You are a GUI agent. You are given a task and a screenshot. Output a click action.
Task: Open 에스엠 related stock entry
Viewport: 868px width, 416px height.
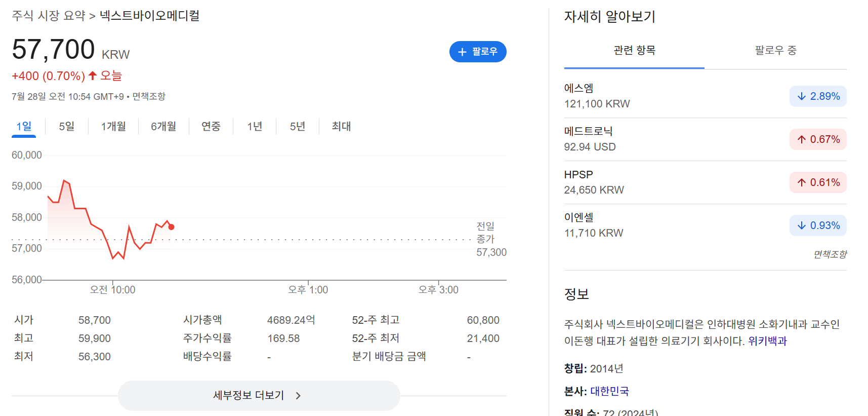pos(706,96)
